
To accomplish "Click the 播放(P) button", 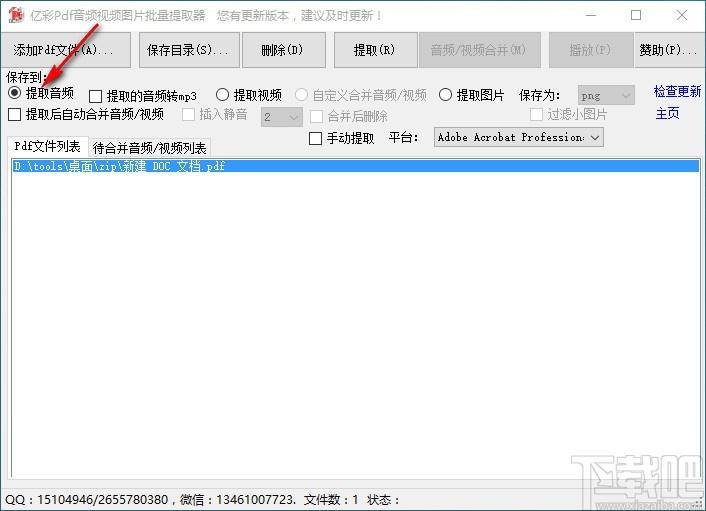I will [591, 50].
